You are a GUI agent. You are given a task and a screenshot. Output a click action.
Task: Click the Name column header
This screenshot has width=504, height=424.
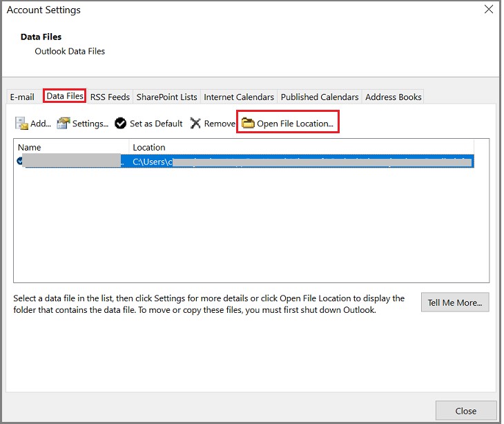pyautogui.click(x=71, y=147)
